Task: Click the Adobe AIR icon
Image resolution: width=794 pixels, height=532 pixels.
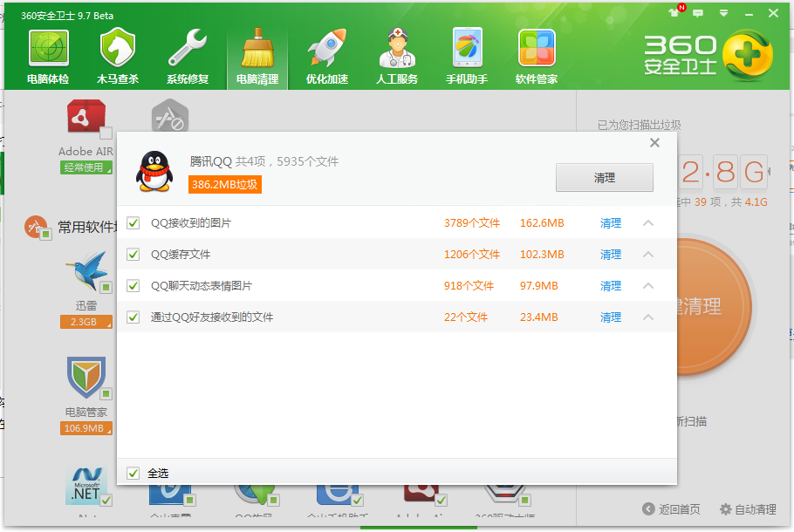Action: (x=86, y=116)
